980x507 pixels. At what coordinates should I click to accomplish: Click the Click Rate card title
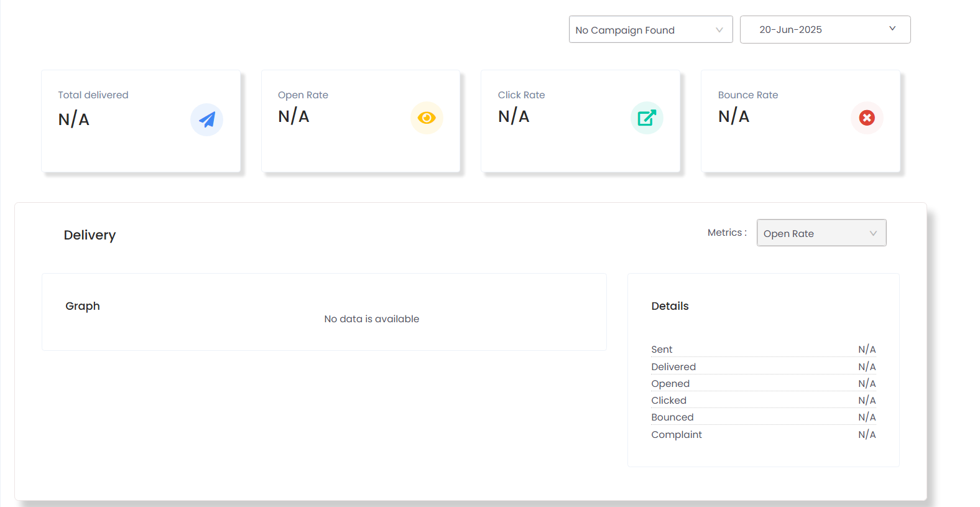[x=521, y=95]
